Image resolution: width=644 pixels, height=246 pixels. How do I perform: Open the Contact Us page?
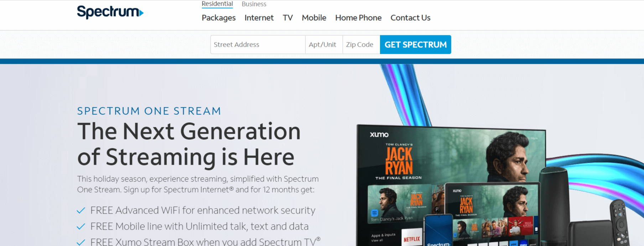(x=410, y=17)
